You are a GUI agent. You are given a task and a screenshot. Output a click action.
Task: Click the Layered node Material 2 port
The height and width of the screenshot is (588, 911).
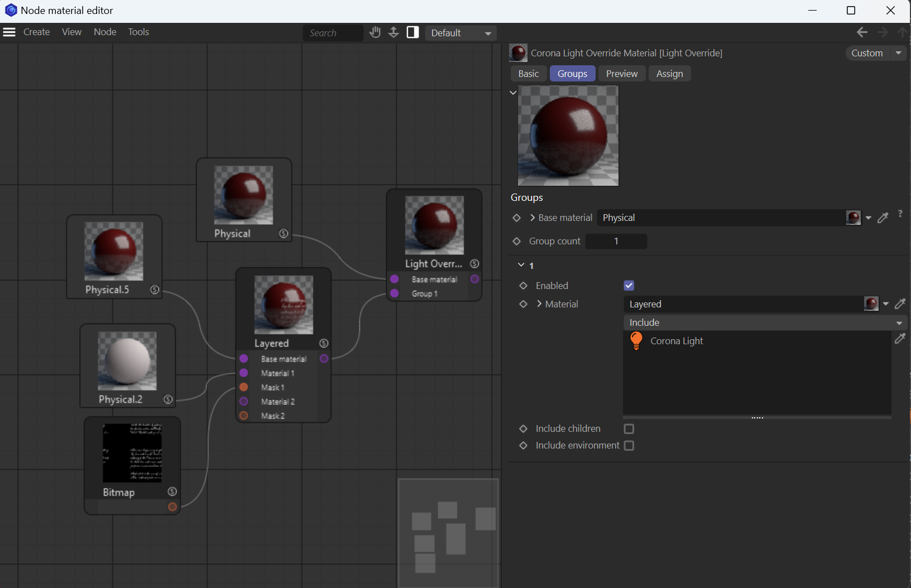pos(244,402)
